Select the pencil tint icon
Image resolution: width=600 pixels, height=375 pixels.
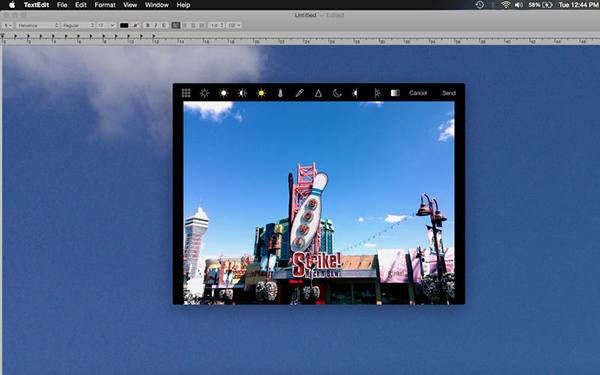tap(299, 93)
